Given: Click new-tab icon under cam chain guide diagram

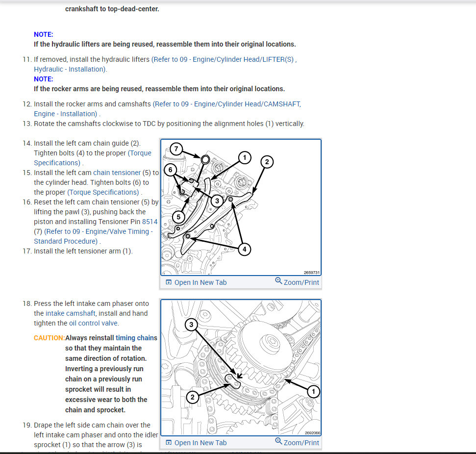Looking at the screenshot, I should [x=169, y=282].
